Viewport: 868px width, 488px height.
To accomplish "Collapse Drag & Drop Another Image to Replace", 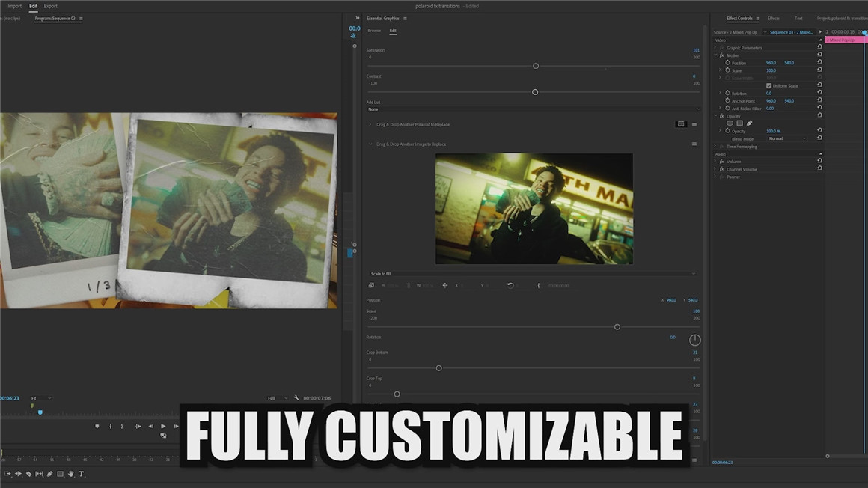I will [x=370, y=144].
